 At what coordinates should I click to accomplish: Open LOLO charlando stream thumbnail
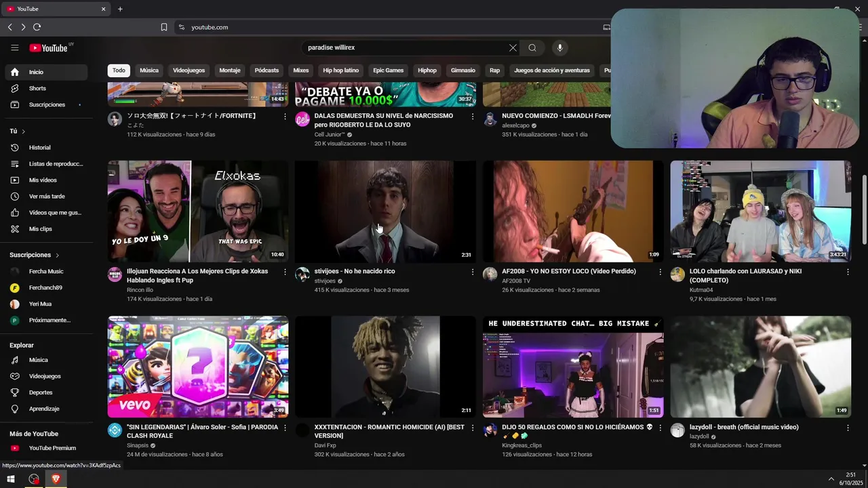[761, 211]
